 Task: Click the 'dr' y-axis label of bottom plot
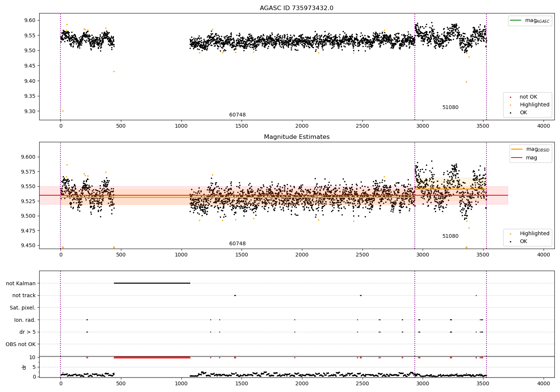click(24, 367)
